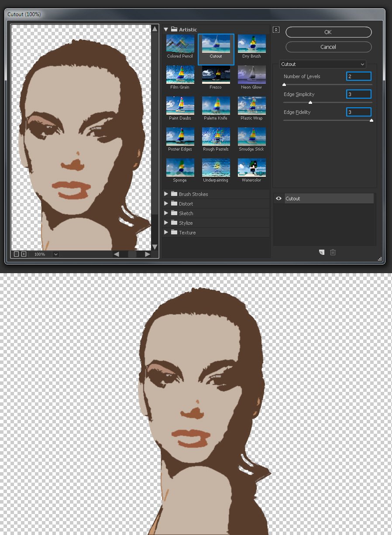Expand the Distort filter folder
This screenshot has width=392, height=535.
click(x=166, y=203)
